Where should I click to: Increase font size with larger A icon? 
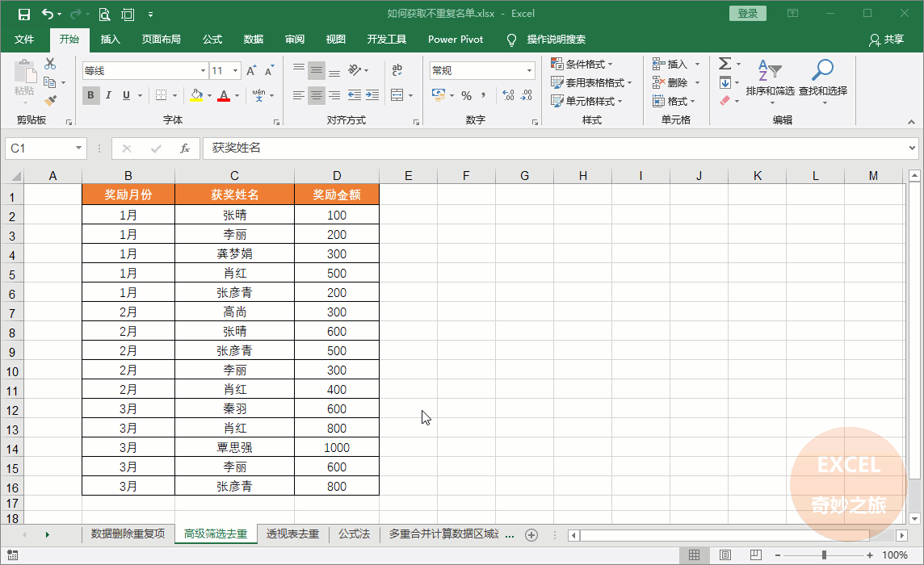coord(252,71)
